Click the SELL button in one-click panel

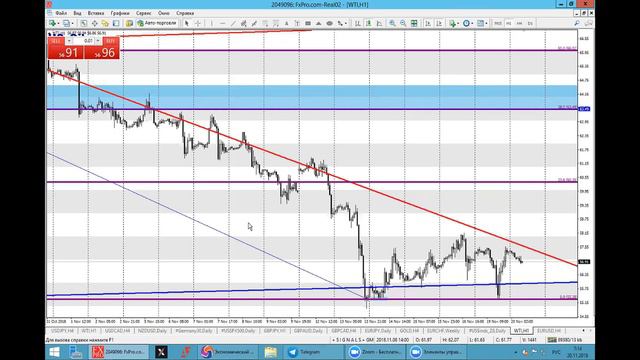[x=56, y=41]
